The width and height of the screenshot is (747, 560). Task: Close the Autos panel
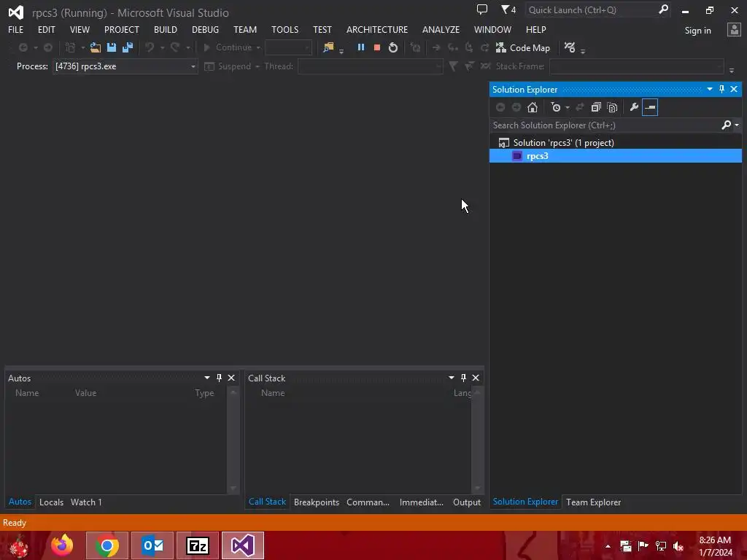click(231, 378)
